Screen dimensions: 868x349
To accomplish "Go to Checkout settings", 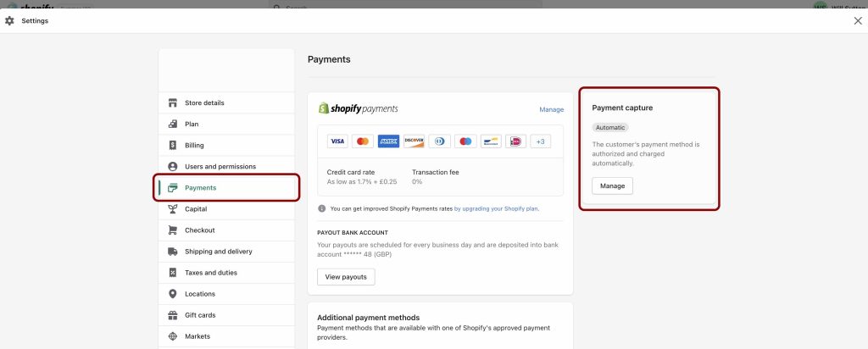I will coord(226,230).
